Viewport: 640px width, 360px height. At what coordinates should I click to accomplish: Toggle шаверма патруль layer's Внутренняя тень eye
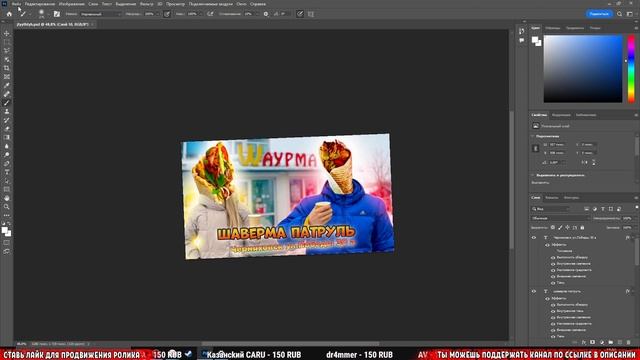click(x=553, y=311)
